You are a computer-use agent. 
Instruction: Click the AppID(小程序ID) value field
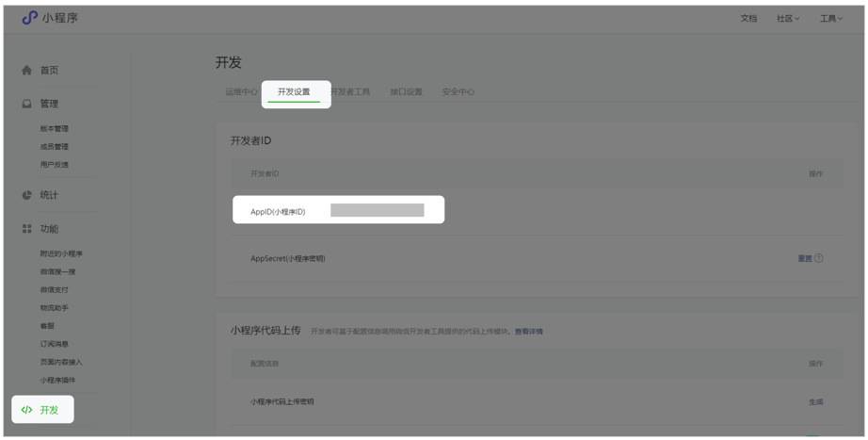click(377, 211)
